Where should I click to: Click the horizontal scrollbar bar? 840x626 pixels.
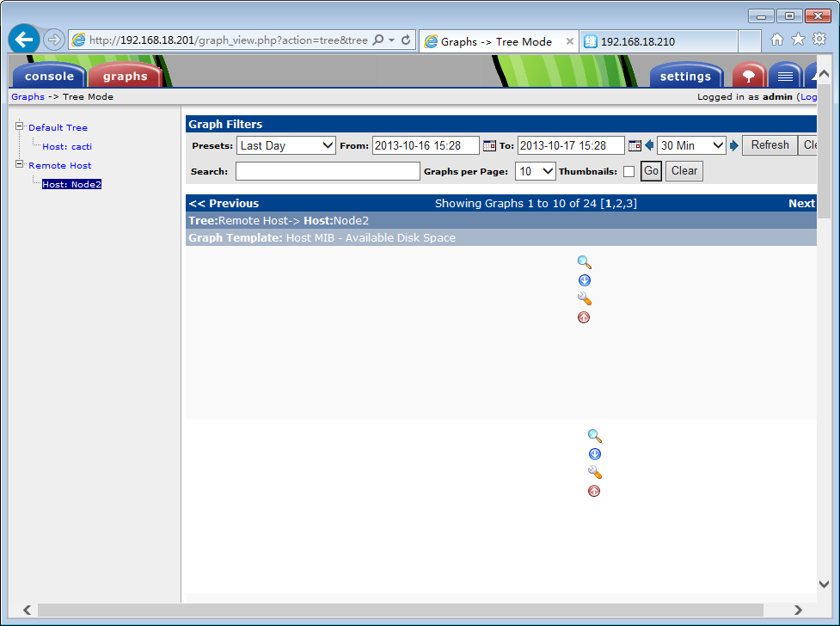pos(400,610)
